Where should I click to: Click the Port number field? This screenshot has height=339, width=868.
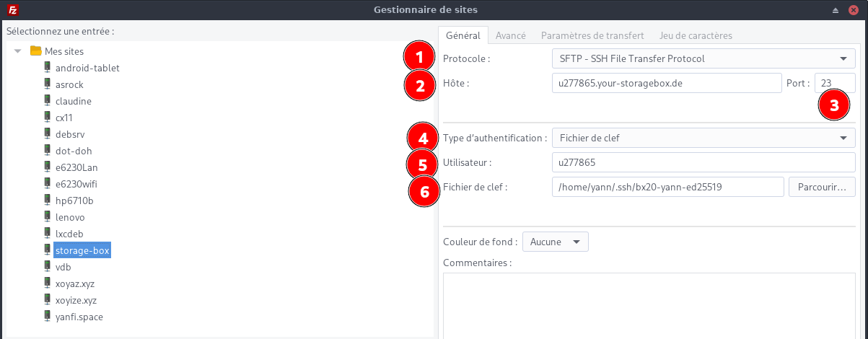point(834,83)
